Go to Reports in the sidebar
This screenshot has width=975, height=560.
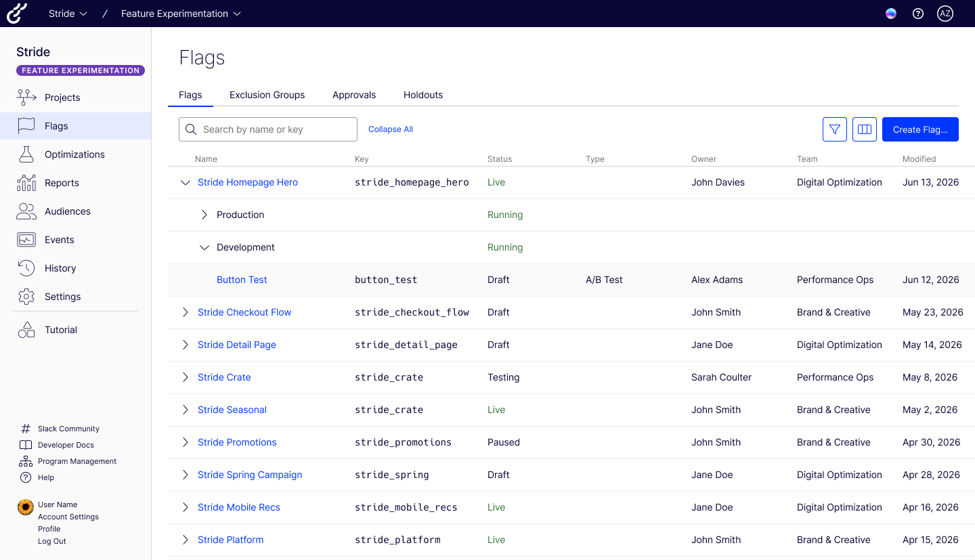pos(62,183)
